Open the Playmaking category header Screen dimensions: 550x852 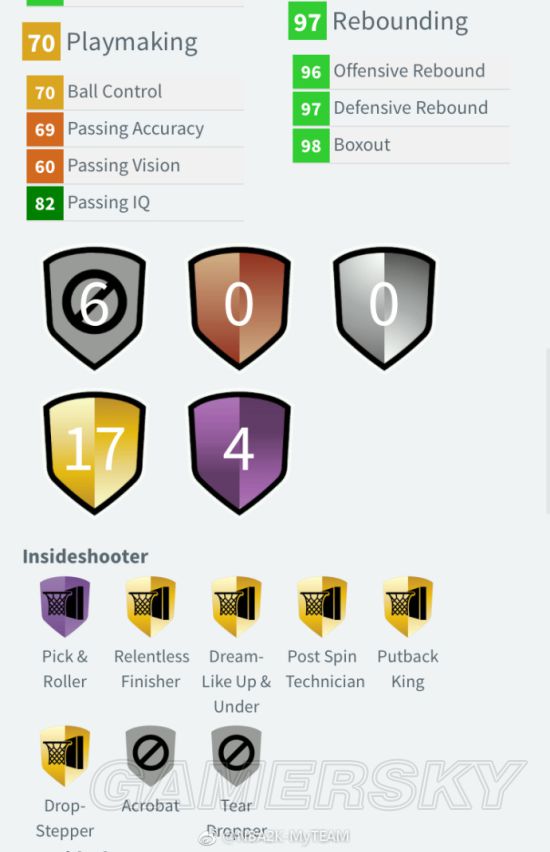pyautogui.click(x=110, y=42)
